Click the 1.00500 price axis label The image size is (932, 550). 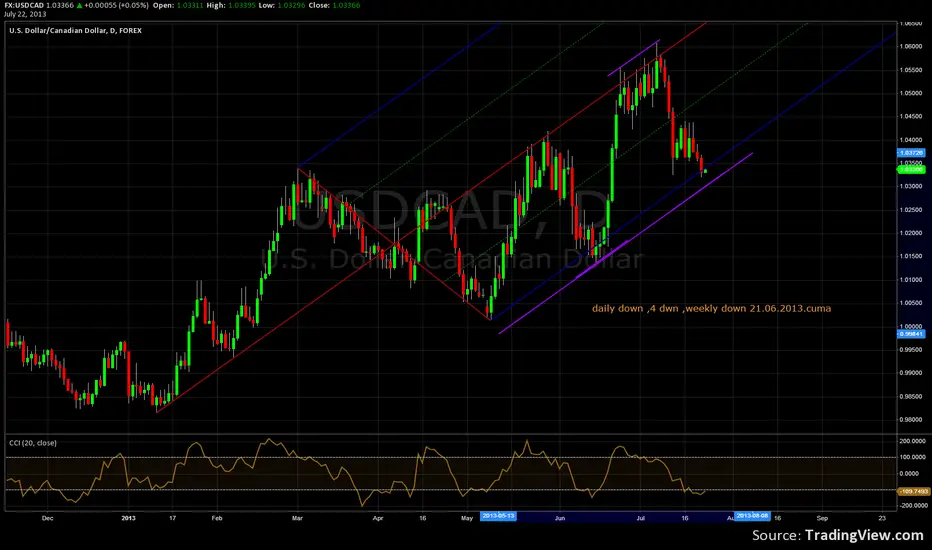(x=911, y=303)
